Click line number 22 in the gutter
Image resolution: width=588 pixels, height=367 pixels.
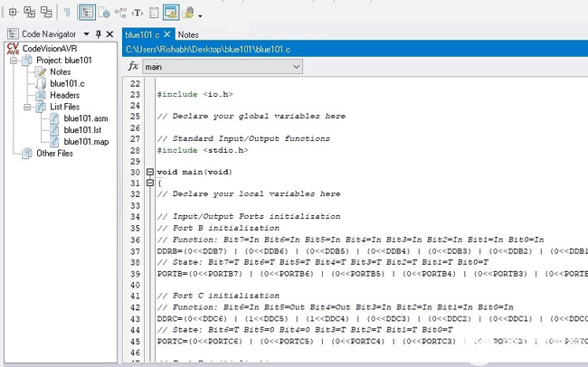135,83
